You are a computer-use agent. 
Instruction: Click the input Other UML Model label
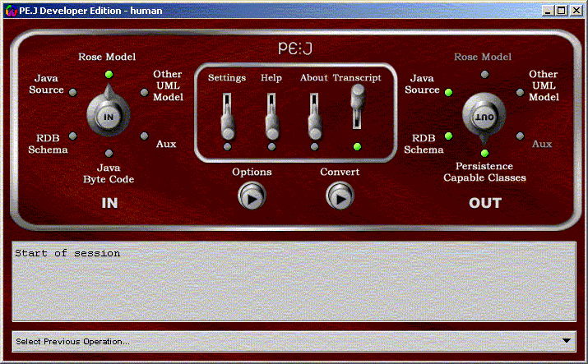(x=168, y=85)
